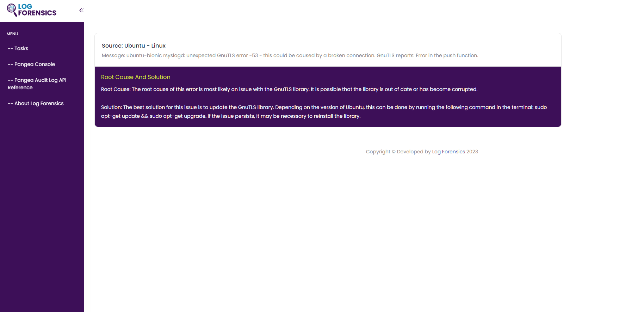Collapse the sidebar using the double chevron

pyautogui.click(x=81, y=10)
